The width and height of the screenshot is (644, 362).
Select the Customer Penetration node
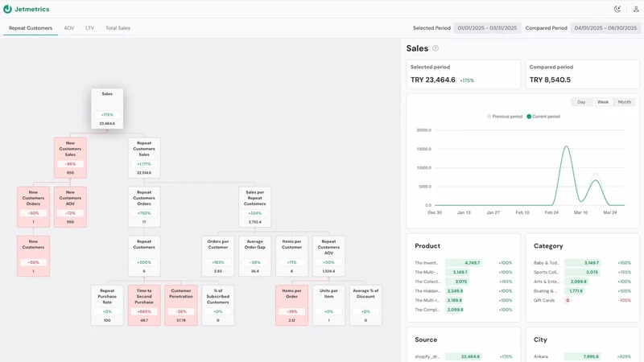[x=181, y=306]
